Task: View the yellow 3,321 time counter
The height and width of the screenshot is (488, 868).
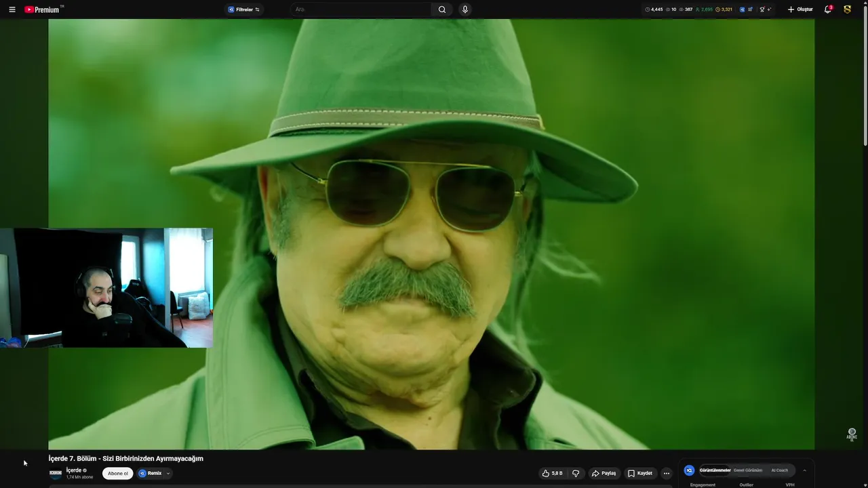Action: [724, 9]
